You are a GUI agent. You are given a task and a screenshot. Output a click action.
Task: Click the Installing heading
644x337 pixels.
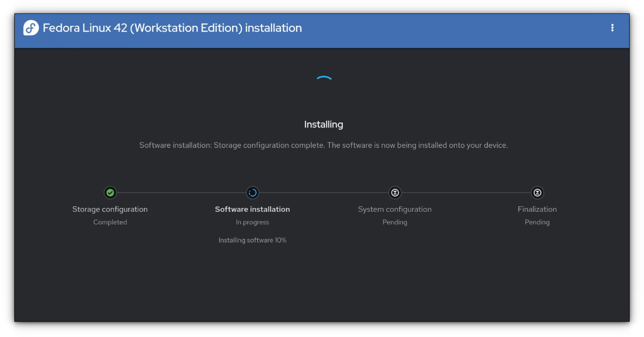(324, 124)
